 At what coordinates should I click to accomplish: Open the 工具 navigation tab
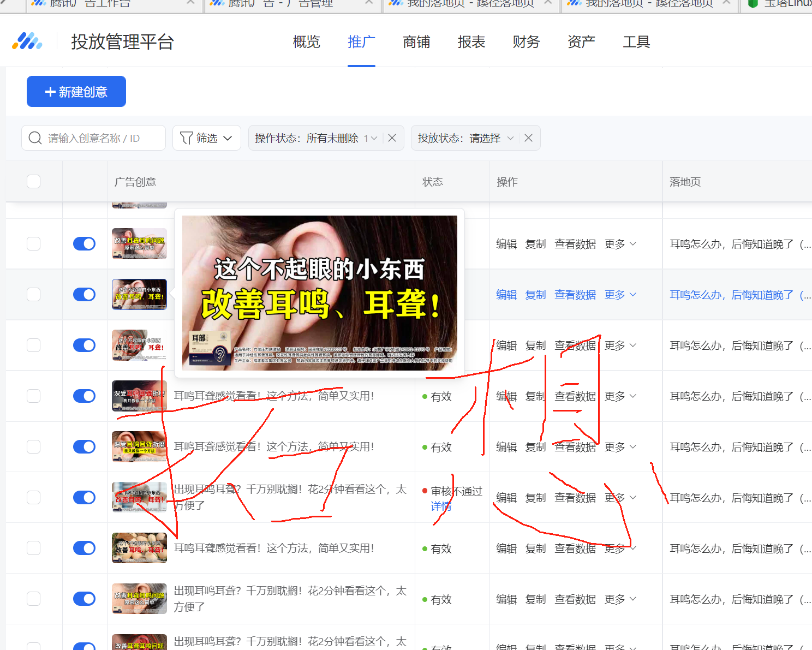coord(636,42)
